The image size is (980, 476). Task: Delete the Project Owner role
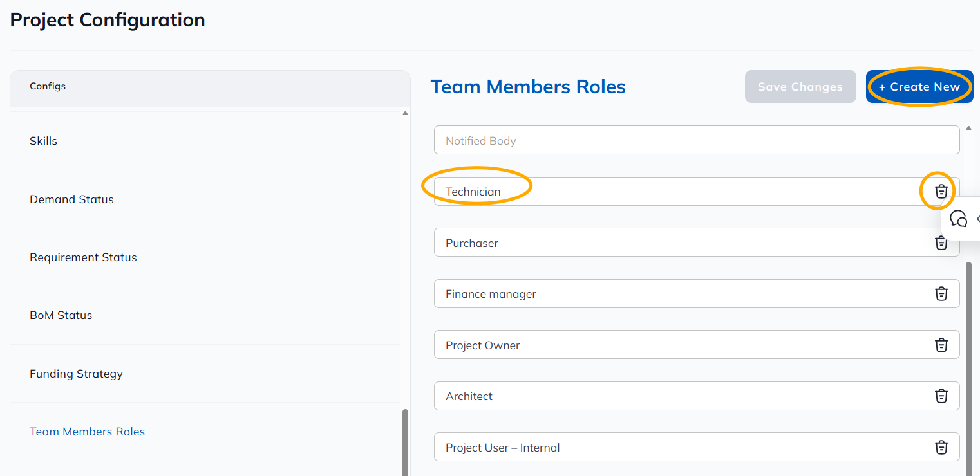(941, 345)
